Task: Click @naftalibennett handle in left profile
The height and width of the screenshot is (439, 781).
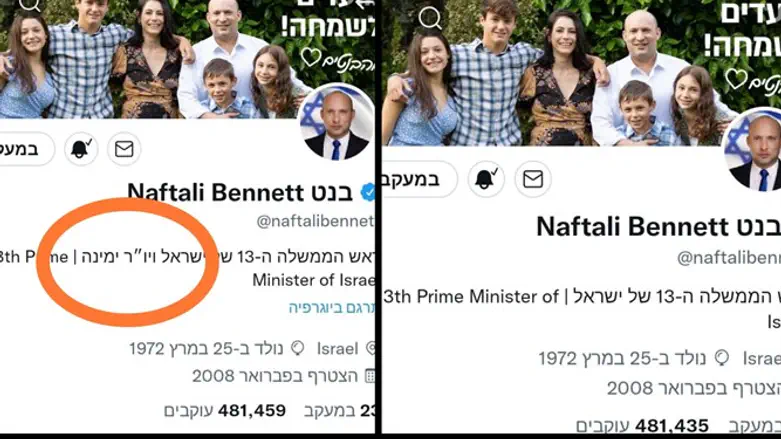Action: [x=315, y=221]
